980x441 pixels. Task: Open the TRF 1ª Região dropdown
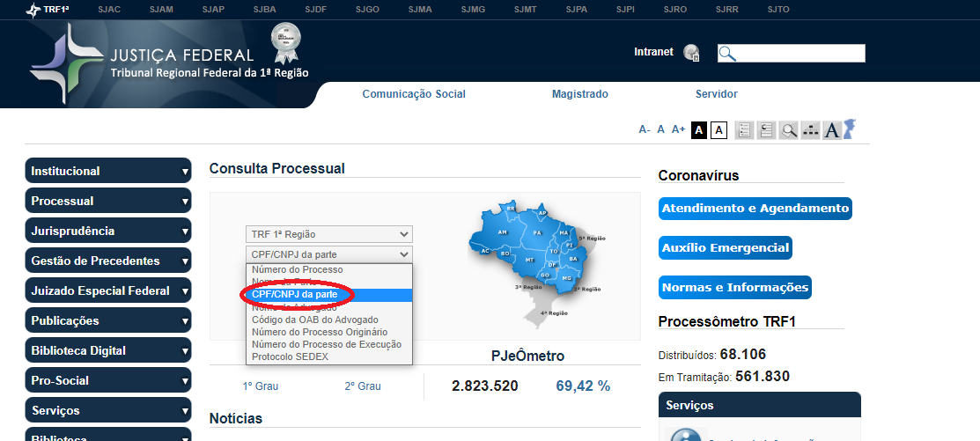(328, 234)
